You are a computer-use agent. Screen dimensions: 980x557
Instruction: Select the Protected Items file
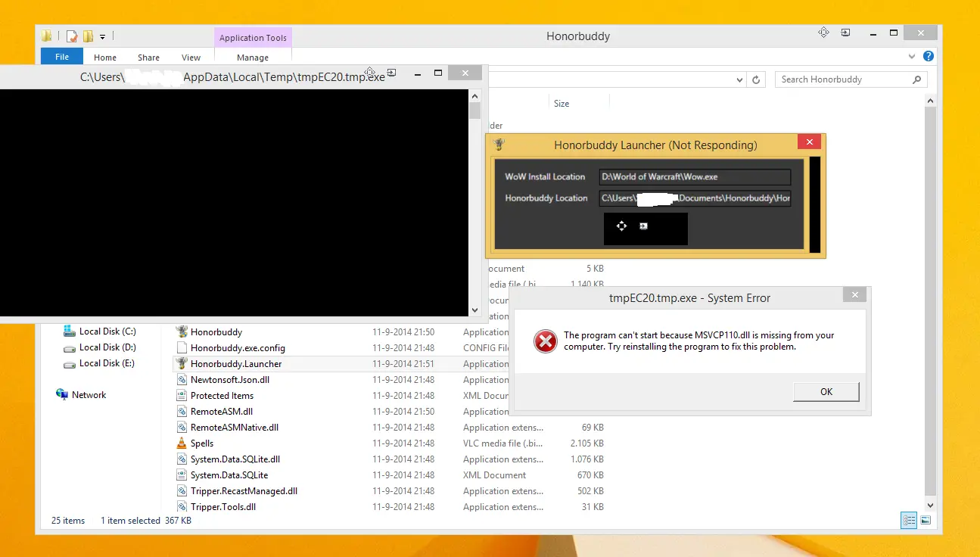(x=222, y=396)
